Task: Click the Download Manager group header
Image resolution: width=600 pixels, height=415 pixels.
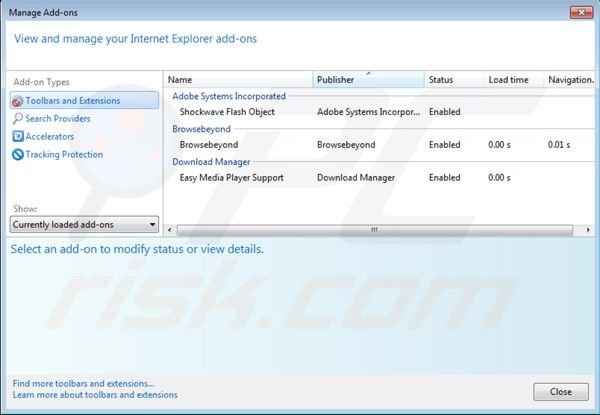Action: [211, 162]
